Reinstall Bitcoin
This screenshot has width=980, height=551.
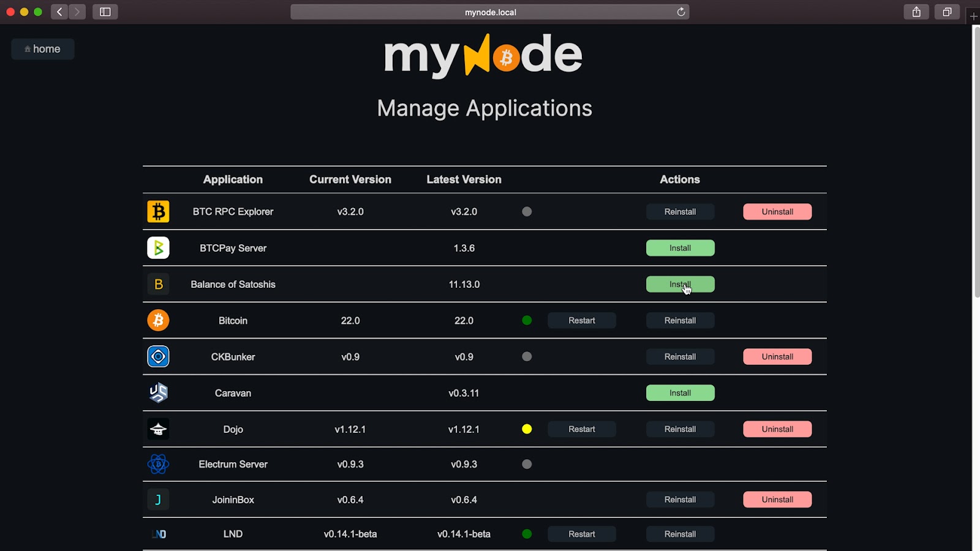680,320
